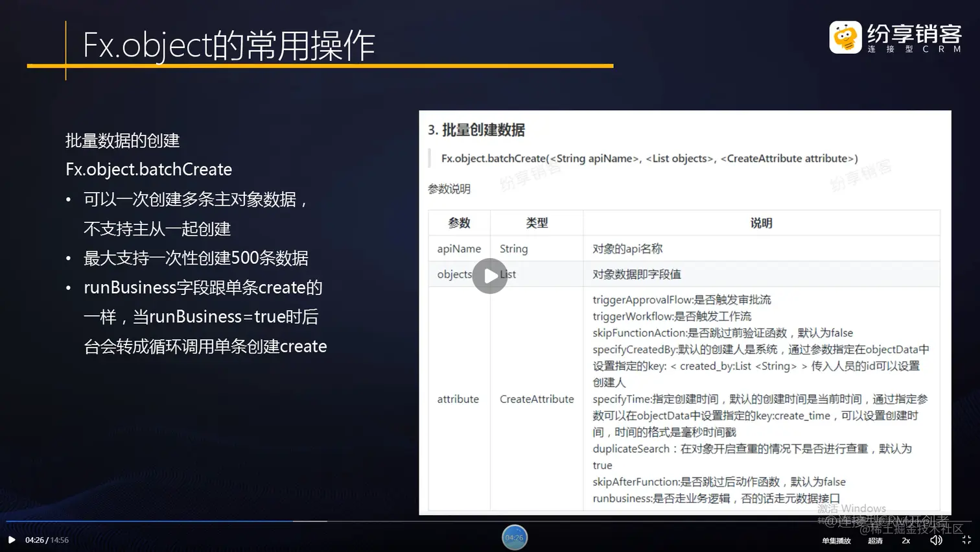Click the video progress bar to seek
This screenshot has height=552, width=980.
[x=490, y=521]
